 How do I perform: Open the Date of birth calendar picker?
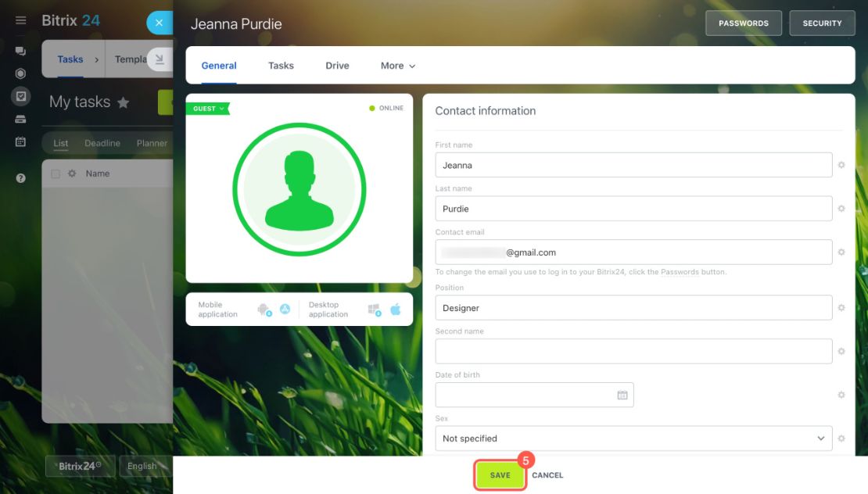tap(622, 395)
